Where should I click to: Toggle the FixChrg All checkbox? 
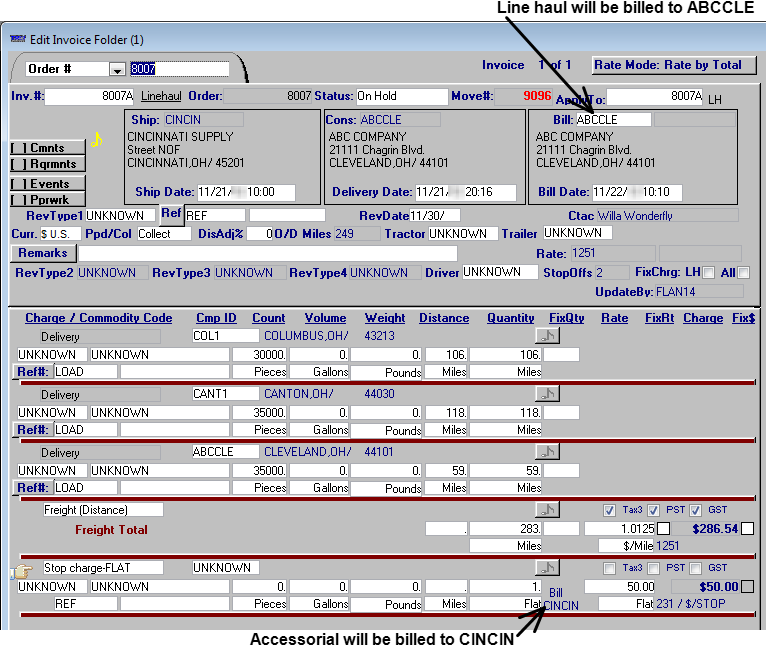[x=744, y=273]
